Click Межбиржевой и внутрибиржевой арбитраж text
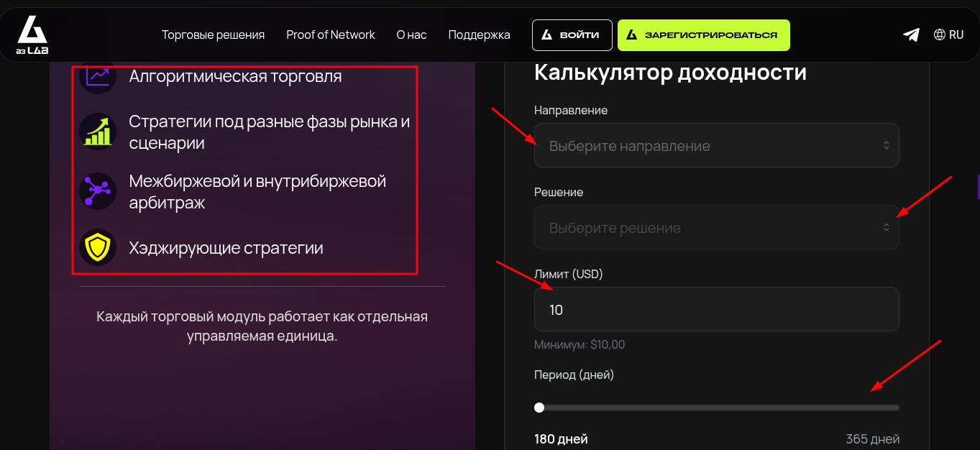Image resolution: width=980 pixels, height=450 pixels. [x=257, y=191]
